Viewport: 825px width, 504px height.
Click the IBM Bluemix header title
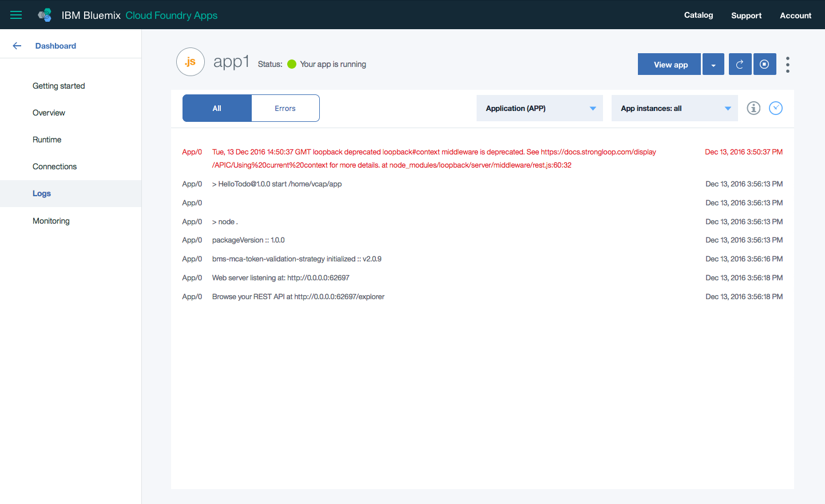tap(91, 15)
